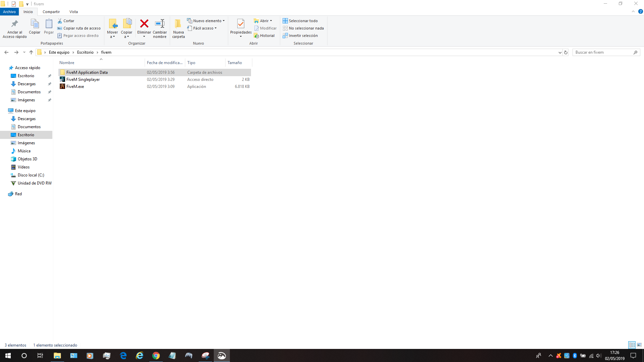This screenshot has width=644, height=362.
Task: Click the Buscar en fivem search box
Action: (606, 52)
